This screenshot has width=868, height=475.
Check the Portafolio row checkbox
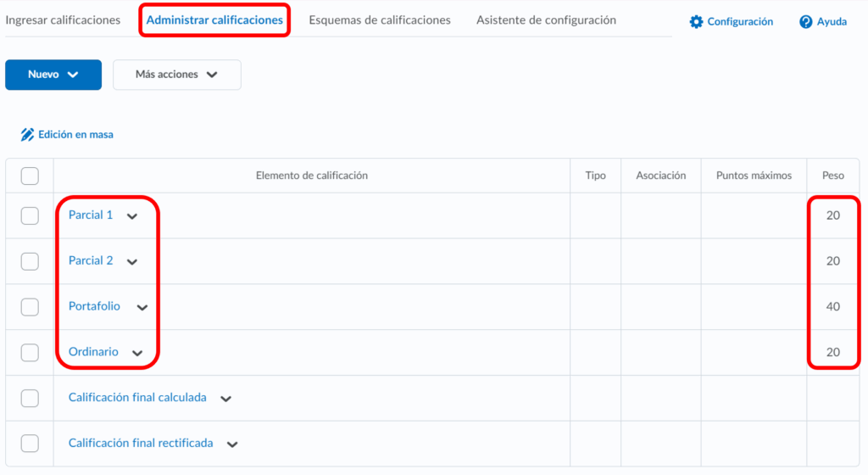coord(30,307)
